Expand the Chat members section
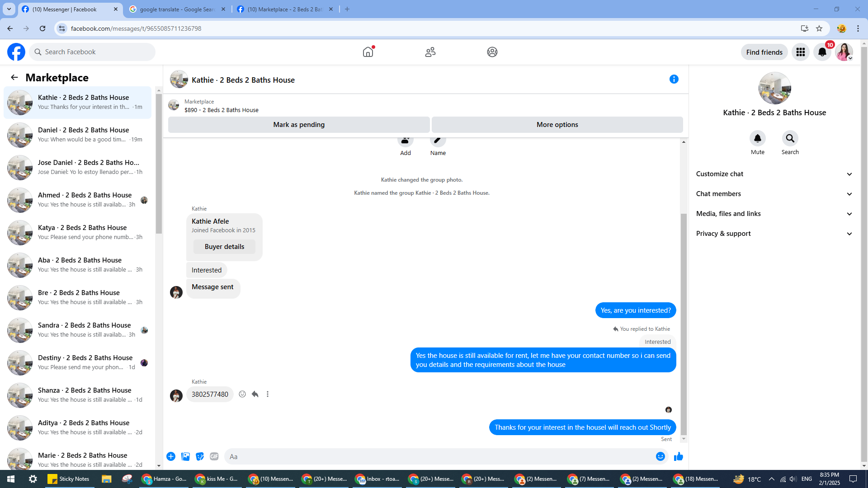Screen dimensions: 868x488 [774, 194]
